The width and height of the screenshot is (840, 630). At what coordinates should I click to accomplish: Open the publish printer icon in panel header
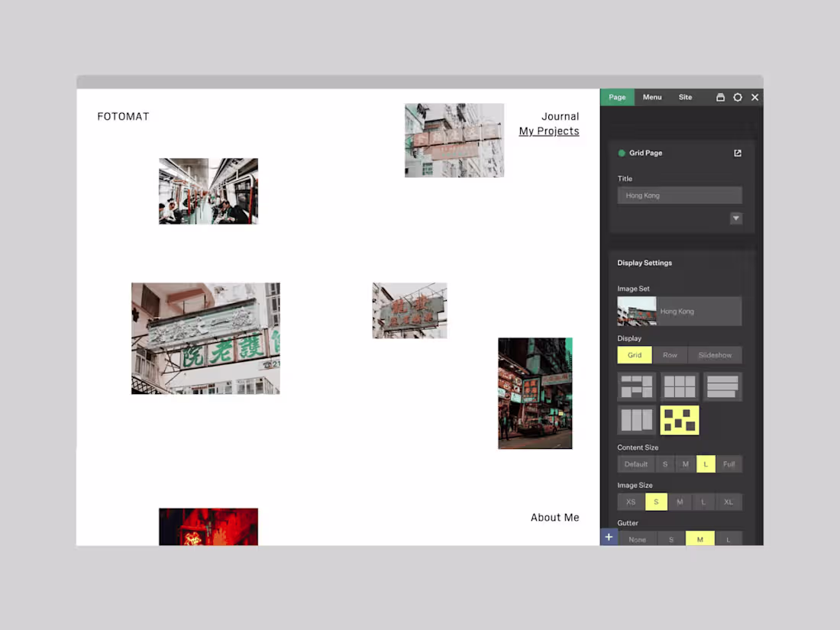tap(720, 97)
